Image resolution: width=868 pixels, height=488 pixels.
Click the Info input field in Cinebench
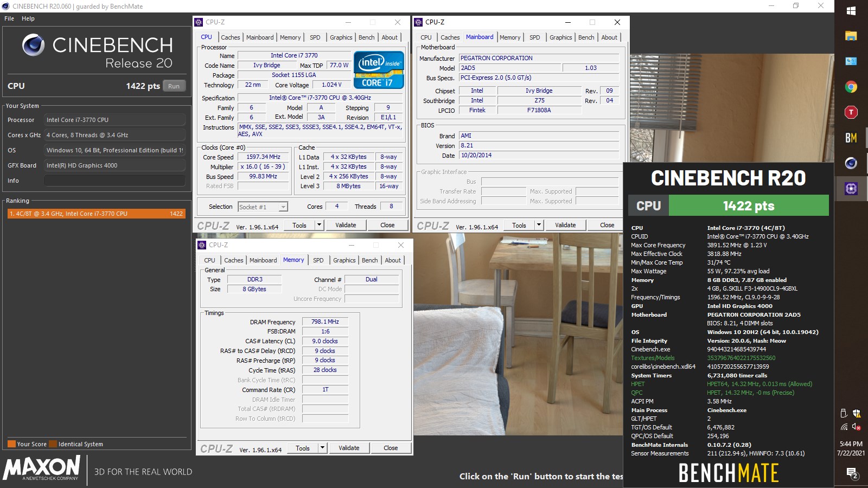pyautogui.click(x=114, y=181)
